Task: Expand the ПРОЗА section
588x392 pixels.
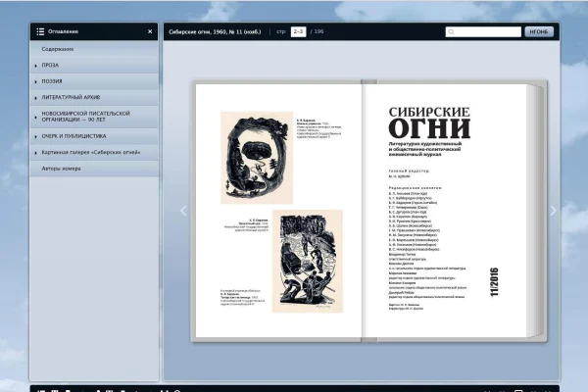Action: point(94,66)
